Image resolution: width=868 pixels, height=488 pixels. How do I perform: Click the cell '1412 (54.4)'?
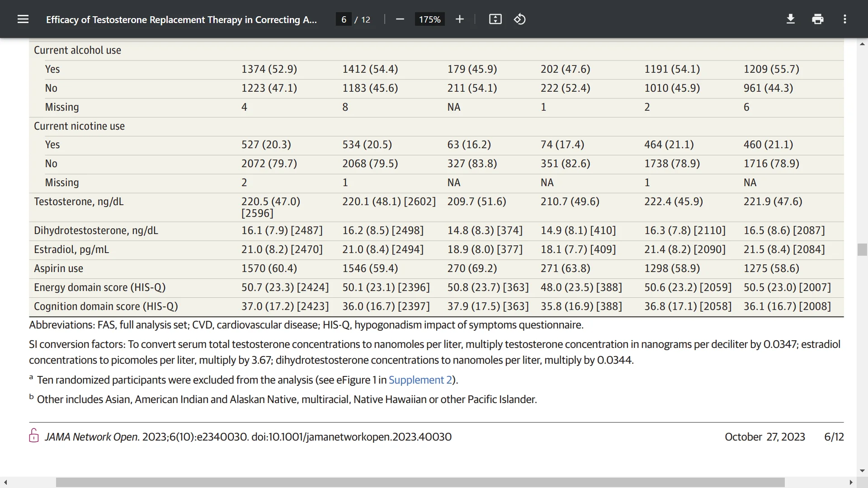click(370, 69)
